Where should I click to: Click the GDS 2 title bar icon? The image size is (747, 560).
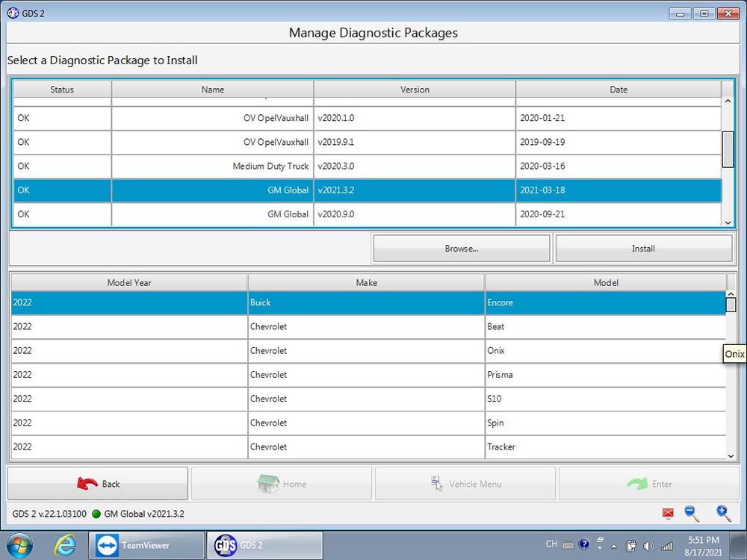click(13, 13)
